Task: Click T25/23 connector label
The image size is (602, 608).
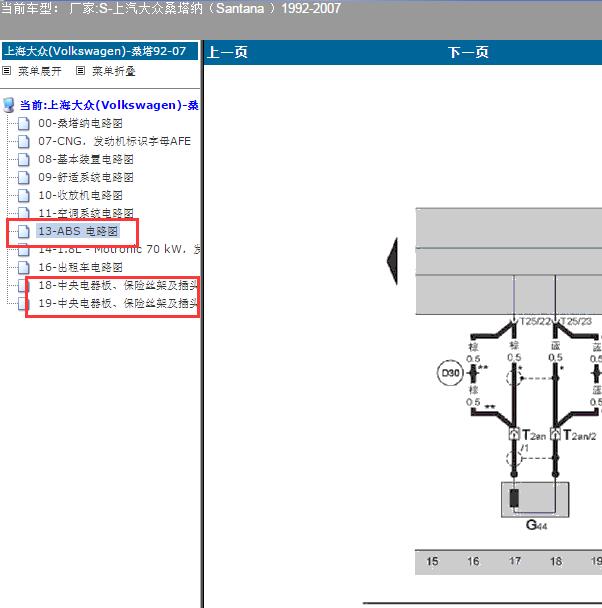Action: click(x=576, y=321)
